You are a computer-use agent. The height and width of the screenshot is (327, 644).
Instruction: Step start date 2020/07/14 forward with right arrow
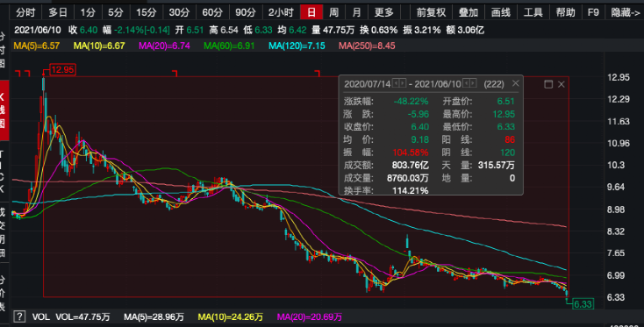pyautogui.click(x=402, y=83)
